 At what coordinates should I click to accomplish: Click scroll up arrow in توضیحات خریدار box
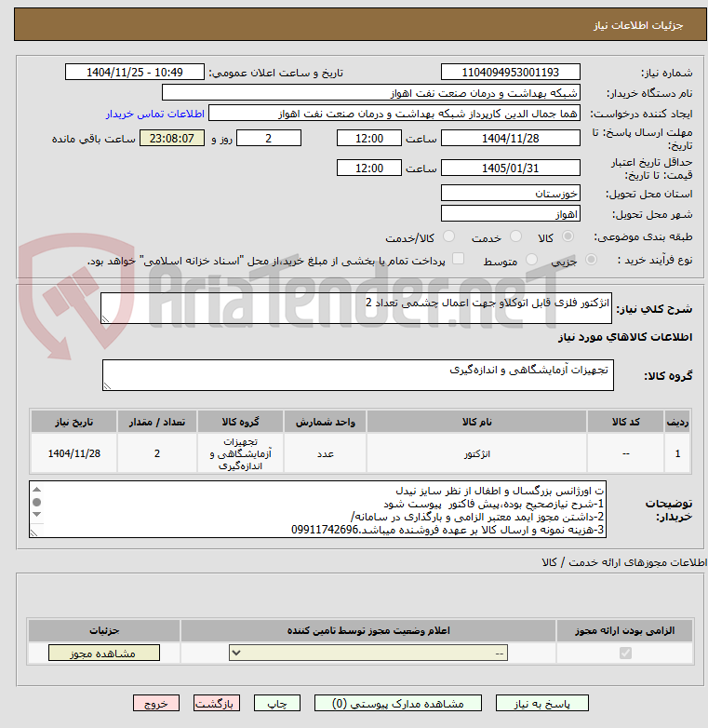coord(36,490)
